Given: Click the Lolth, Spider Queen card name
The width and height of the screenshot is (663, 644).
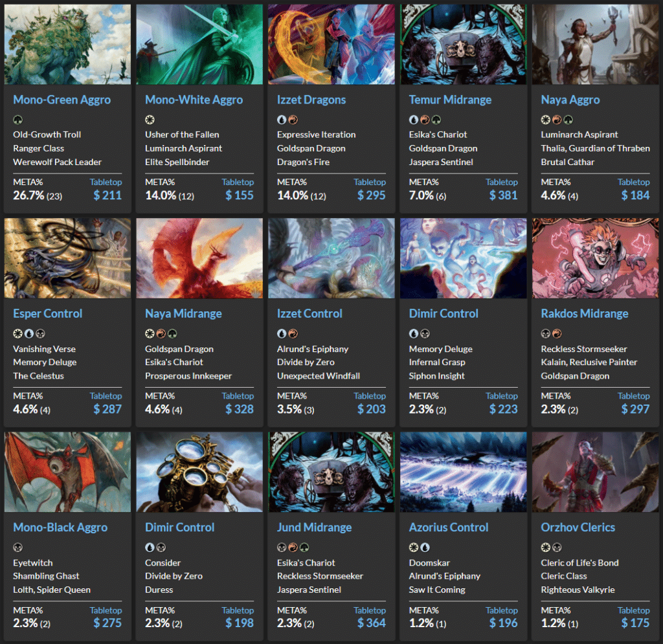Looking at the screenshot, I should point(52,590).
